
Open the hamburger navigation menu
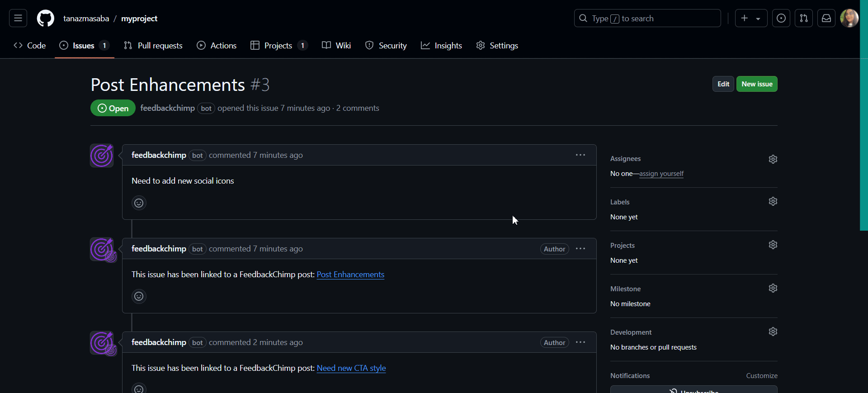pos(18,18)
